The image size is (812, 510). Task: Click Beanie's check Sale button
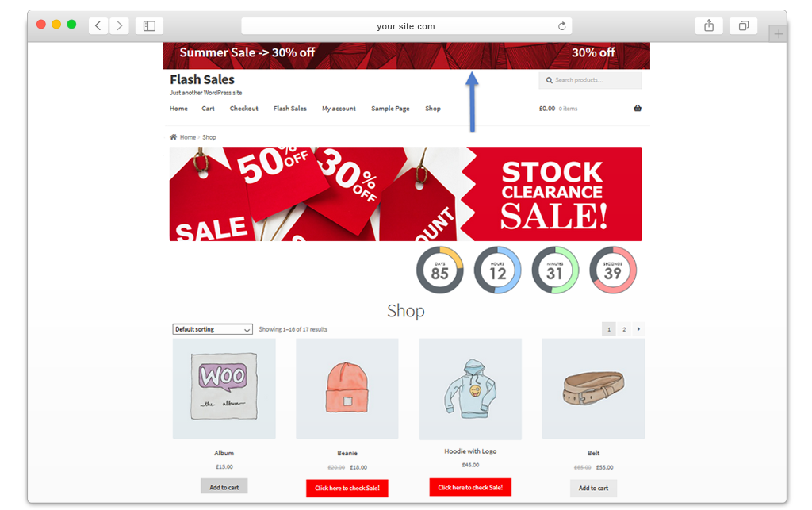pyautogui.click(x=347, y=489)
